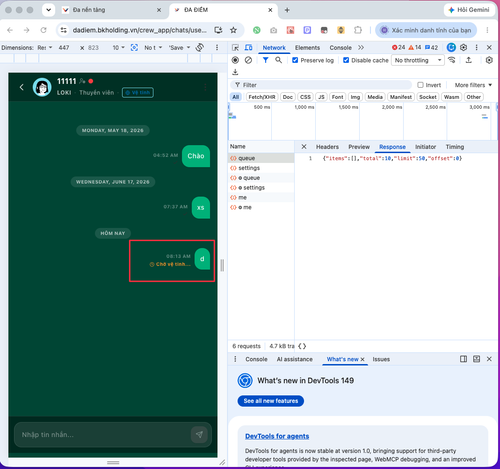This screenshot has height=469, width=500.
Task: Reload the browser page
Action: 43,30
